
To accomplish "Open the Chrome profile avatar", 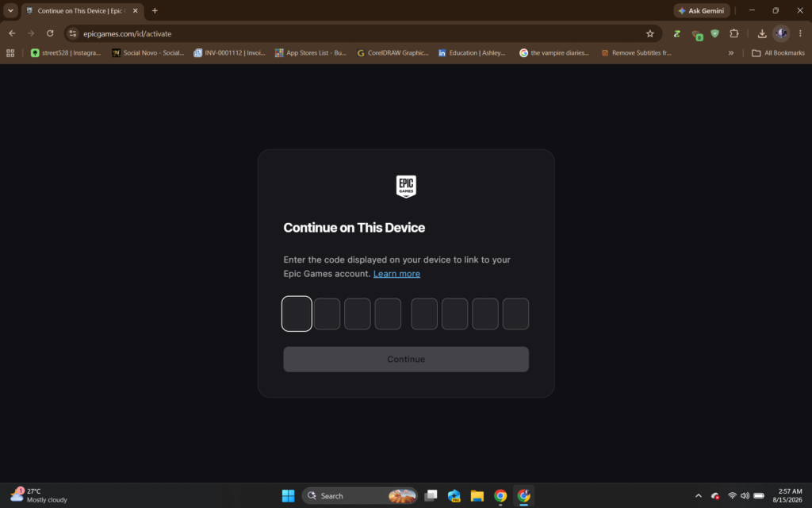I will [781, 33].
